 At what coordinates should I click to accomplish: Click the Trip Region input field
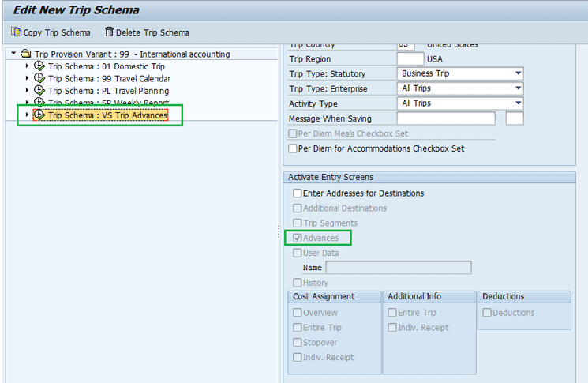click(410, 59)
